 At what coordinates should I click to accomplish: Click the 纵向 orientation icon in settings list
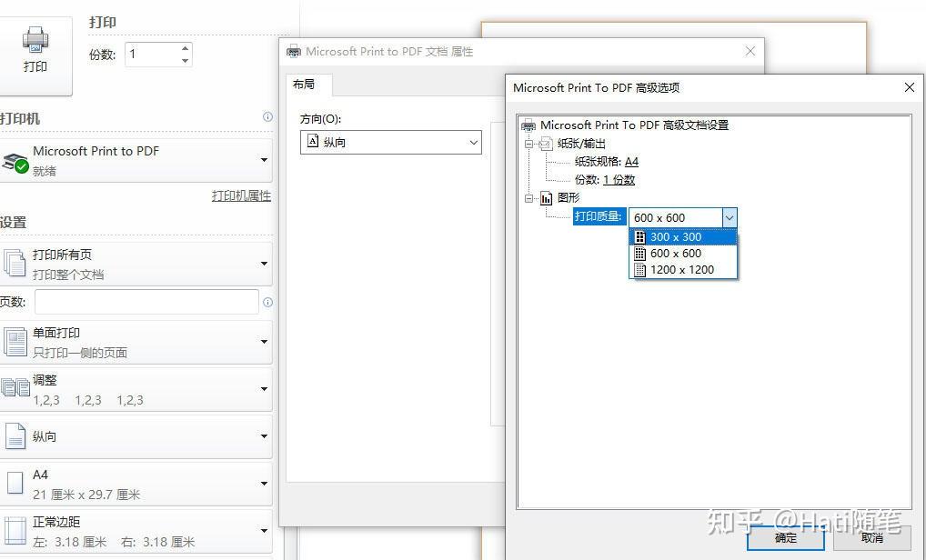[14, 436]
